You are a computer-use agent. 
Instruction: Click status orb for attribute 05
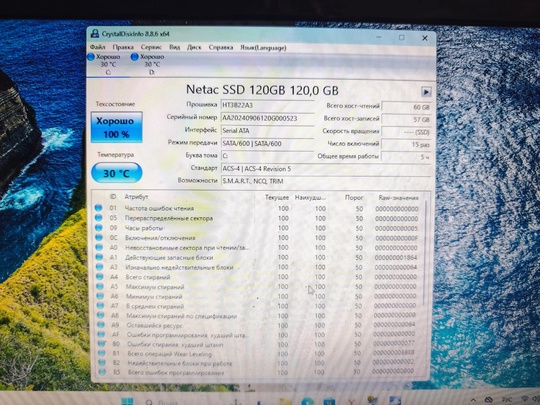click(99, 218)
